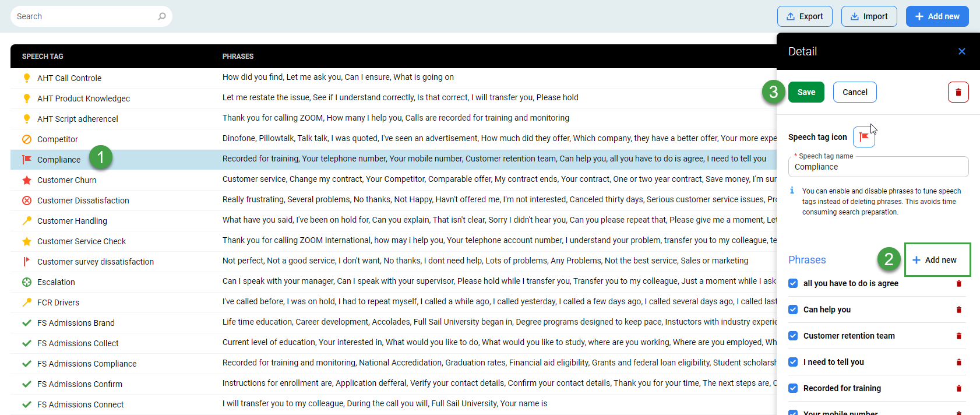Add a new phrase in Phrases section
This screenshot has height=415, width=980.
[x=937, y=260]
